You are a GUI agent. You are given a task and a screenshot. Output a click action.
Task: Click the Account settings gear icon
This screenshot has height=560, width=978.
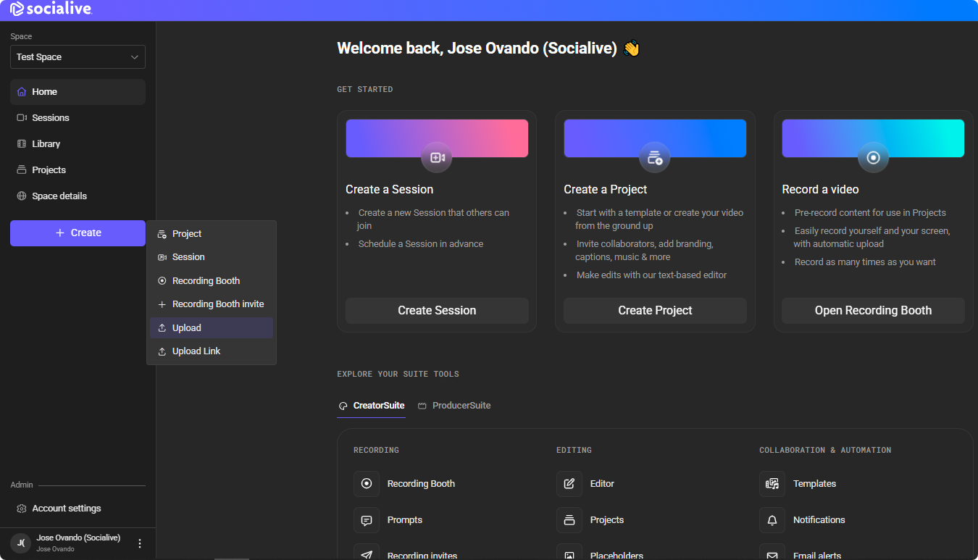pyautogui.click(x=22, y=509)
